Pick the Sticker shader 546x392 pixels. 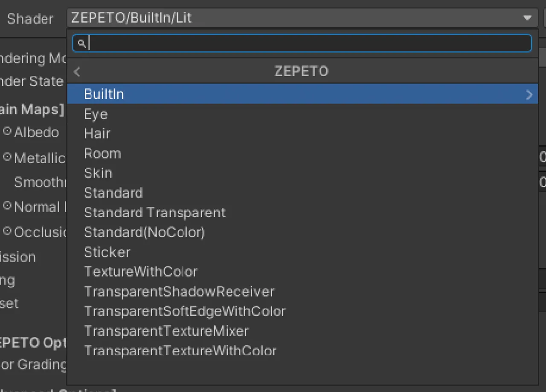pos(107,252)
